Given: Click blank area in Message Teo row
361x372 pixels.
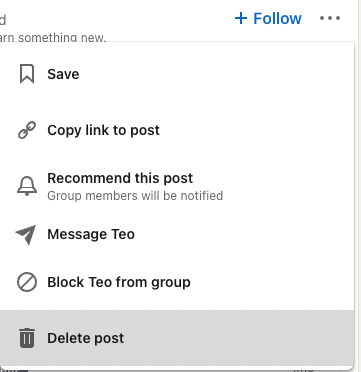Looking at the screenshot, I should click(243, 234).
